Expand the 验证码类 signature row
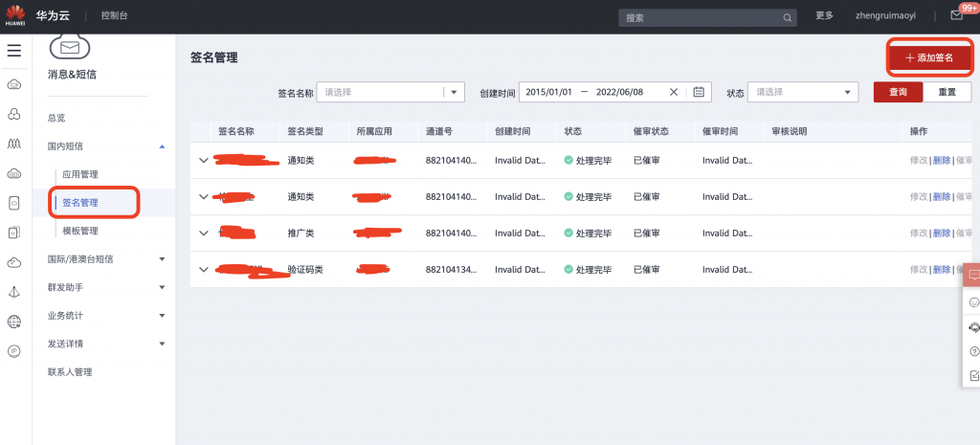The width and height of the screenshot is (980, 445). tap(203, 269)
